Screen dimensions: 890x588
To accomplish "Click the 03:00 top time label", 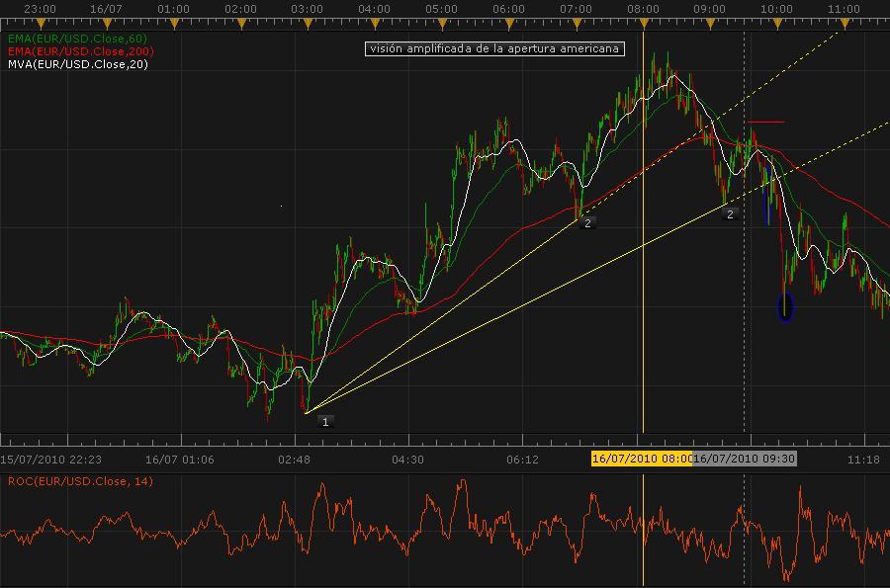I will pos(308,9).
